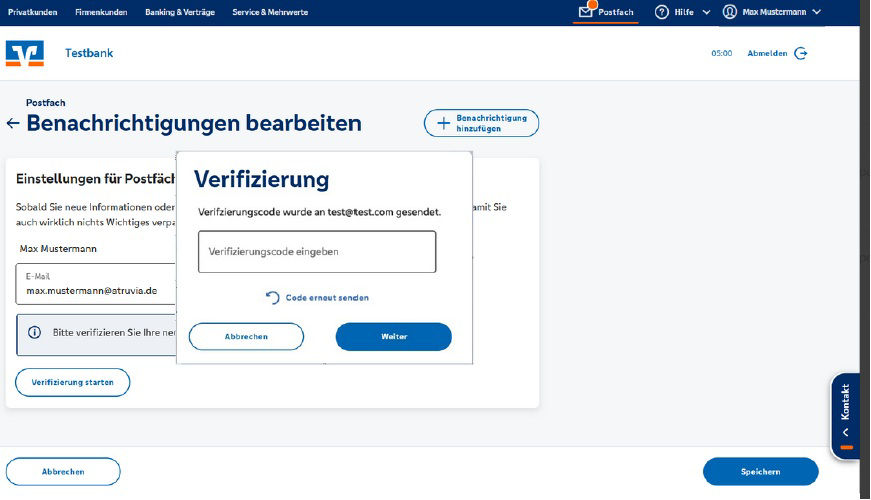Click the Max Mustermann name in top bar
Image resolution: width=871 pixels, height=500 pixels.
774,12
